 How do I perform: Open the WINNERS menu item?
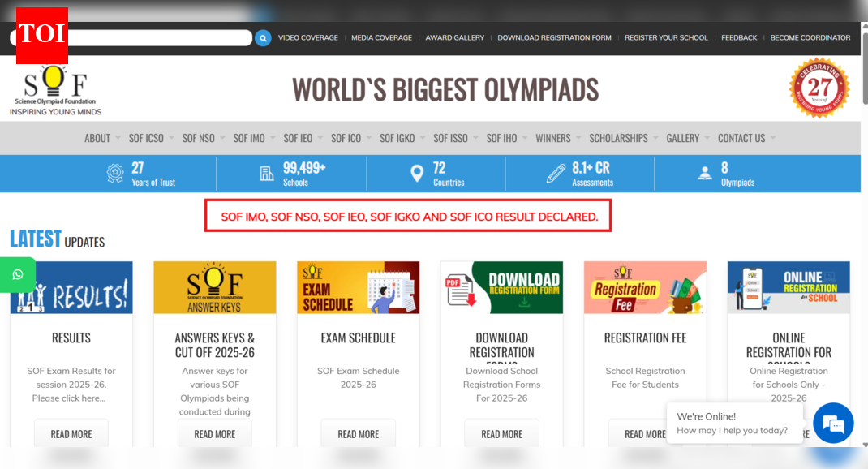point(552,138)
